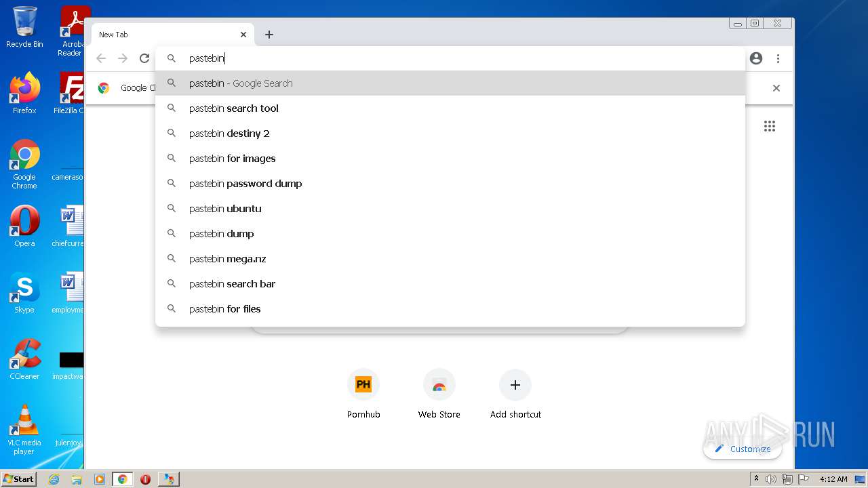
Task: Open the paint-like taskbar application icon
Action: coord(169,479)
